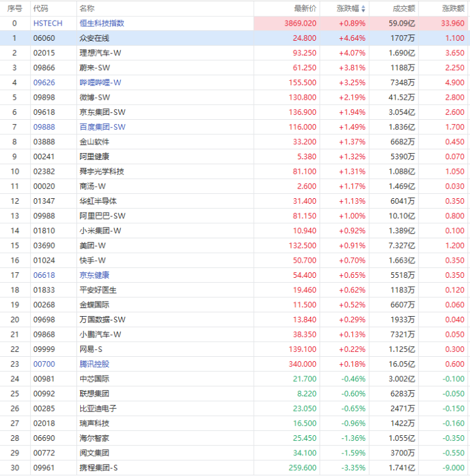Select the 美团-W row
The image size is (470, 476).
tap(235, 246)
